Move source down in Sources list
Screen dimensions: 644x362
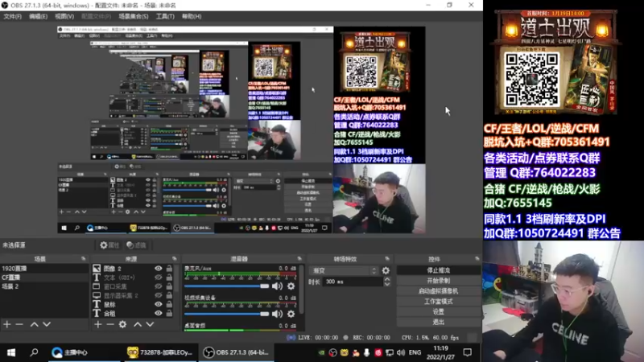coord(150,324)
